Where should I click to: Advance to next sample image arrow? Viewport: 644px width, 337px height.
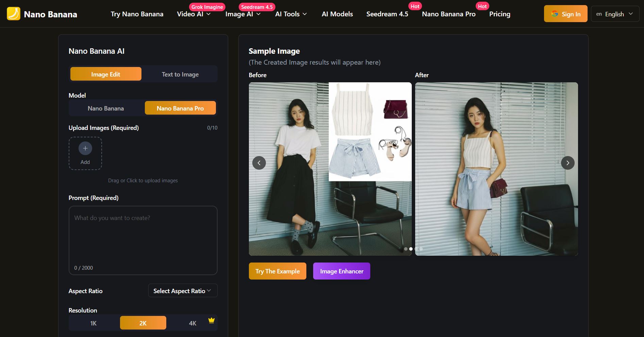(x=567, y=163)
